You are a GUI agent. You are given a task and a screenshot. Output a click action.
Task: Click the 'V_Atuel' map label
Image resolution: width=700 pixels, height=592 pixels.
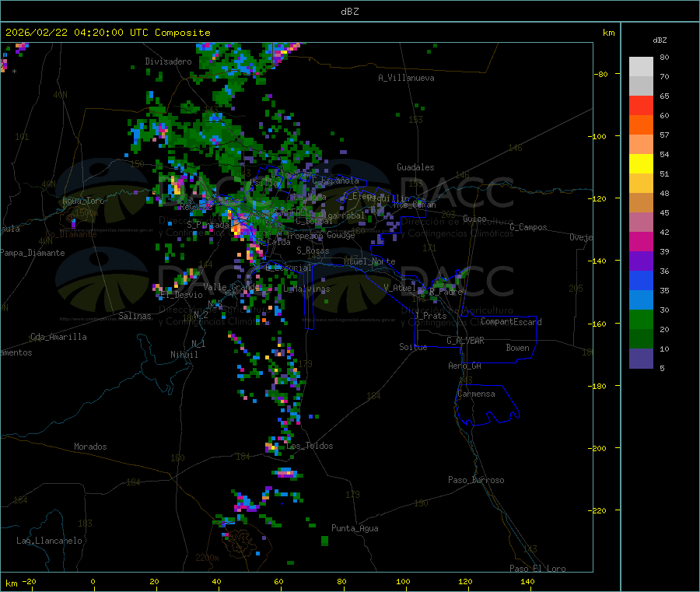[x=400, y=288]
